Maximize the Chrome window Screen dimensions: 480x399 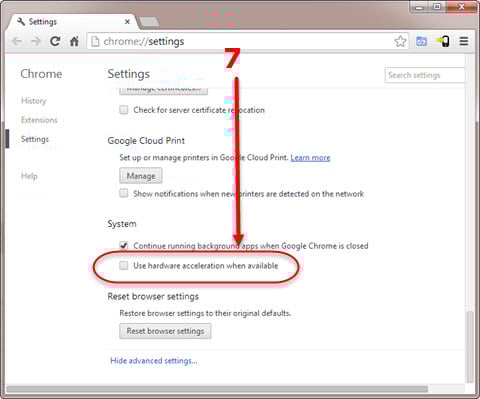437,7
